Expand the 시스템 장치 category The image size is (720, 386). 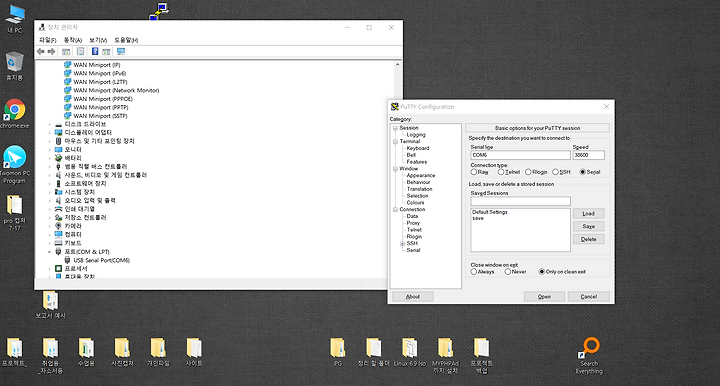(50, 192)
